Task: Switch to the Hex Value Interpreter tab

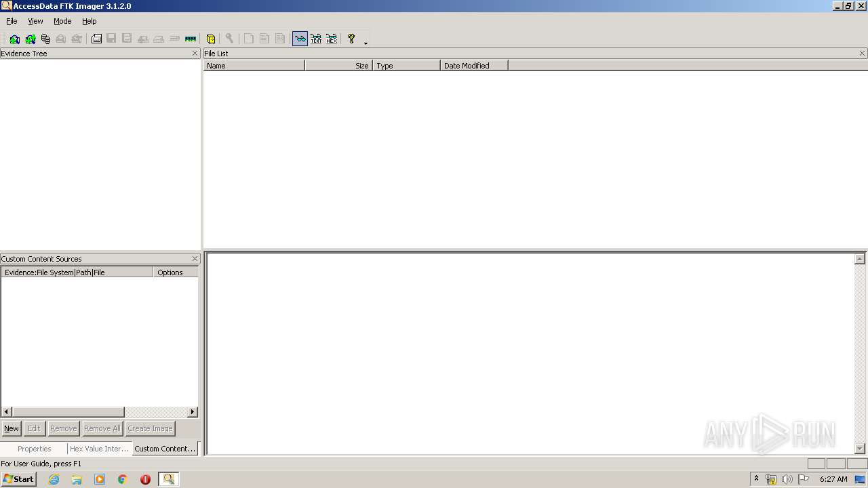Action: pos(99,449)
